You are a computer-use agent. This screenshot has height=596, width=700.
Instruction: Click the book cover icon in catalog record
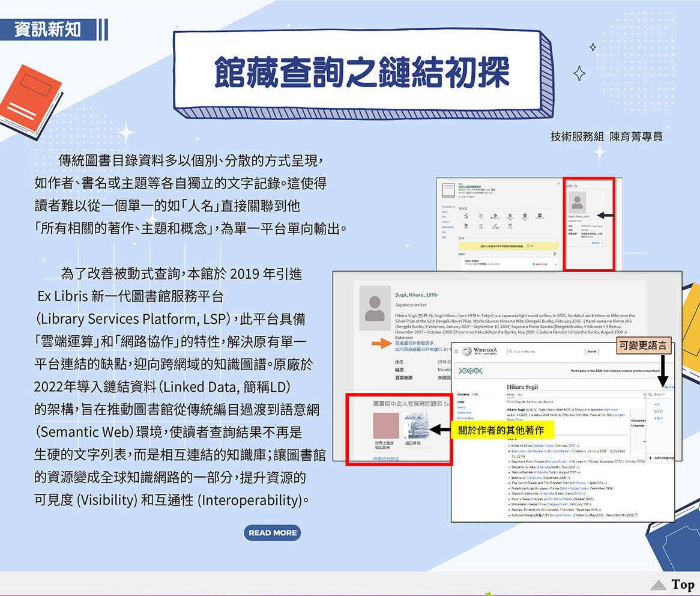[448, 191]
